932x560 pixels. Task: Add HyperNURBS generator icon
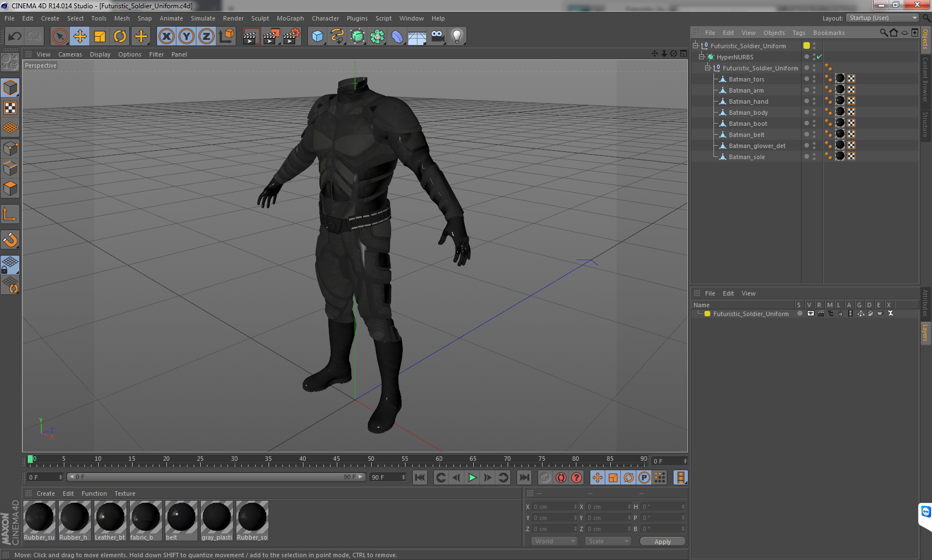(357, 37)
